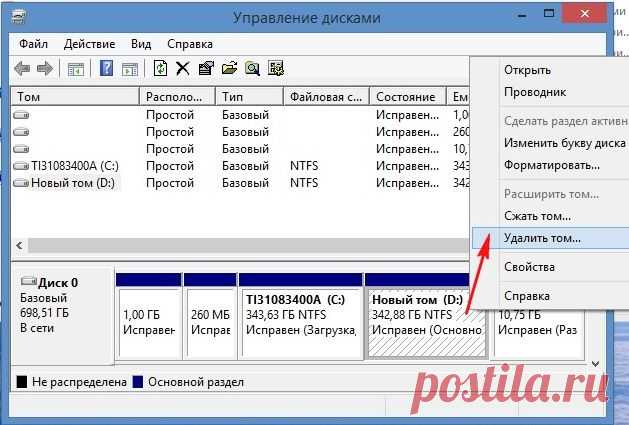The width and height of the screenshot is (629, 425).
Task: Toggle the console tree pane icon
Action: [76, 69]
